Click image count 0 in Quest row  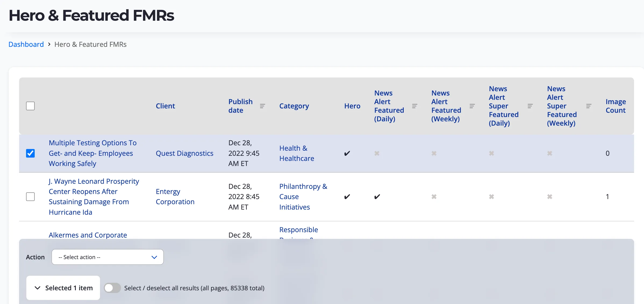607,153
